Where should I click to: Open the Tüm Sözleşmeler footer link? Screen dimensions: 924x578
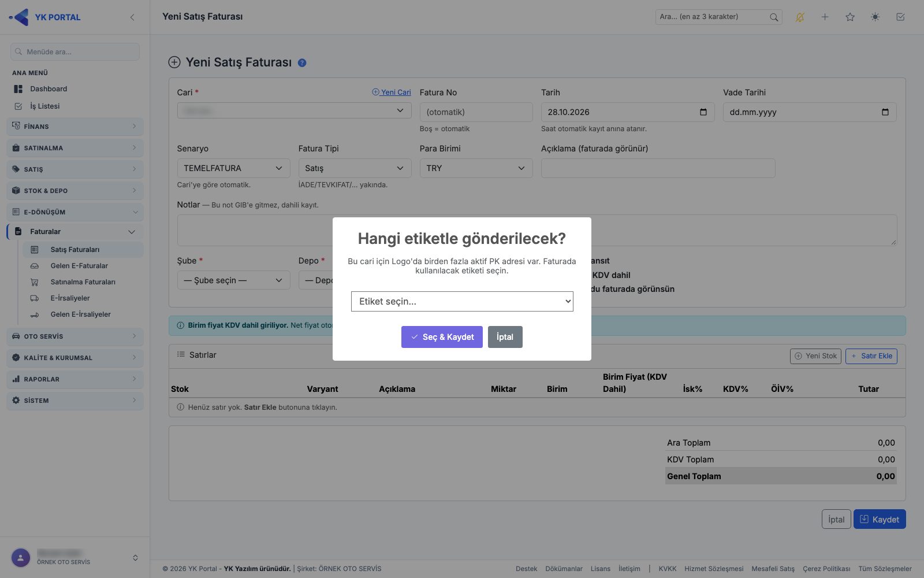pyautogui.click(x=885, y=569)
